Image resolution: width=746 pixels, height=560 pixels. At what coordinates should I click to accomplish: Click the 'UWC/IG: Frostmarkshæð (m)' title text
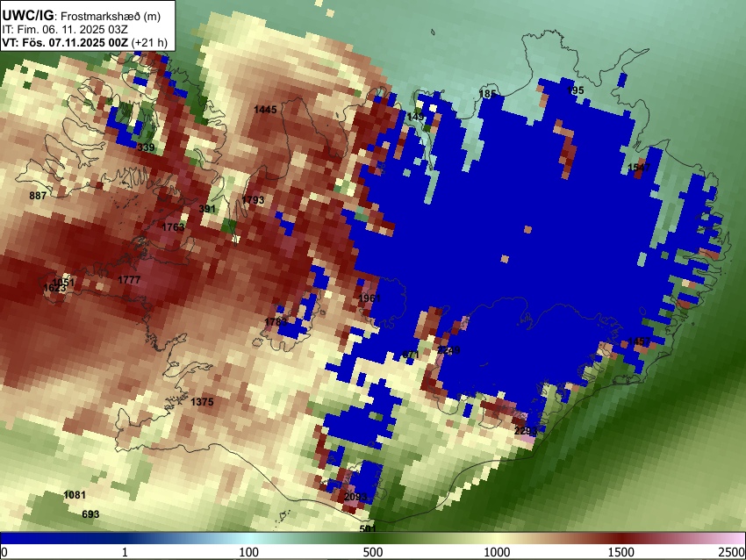pos(82,15)
